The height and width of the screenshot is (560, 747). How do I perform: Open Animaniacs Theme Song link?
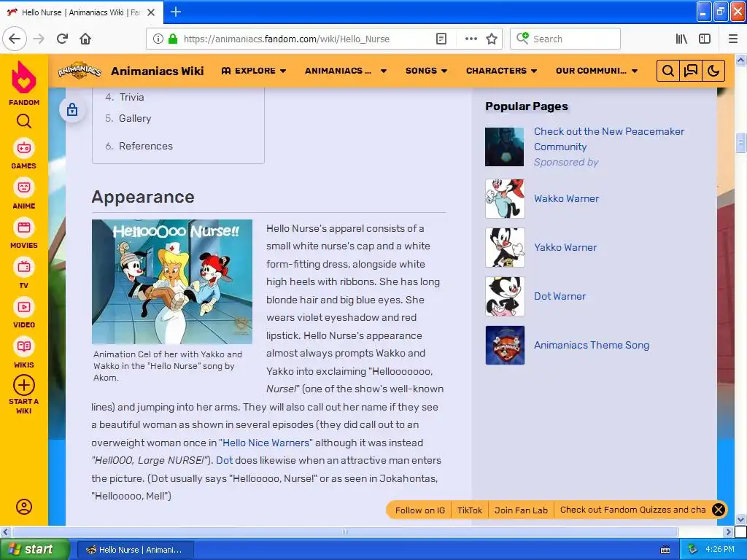[592, 345]
